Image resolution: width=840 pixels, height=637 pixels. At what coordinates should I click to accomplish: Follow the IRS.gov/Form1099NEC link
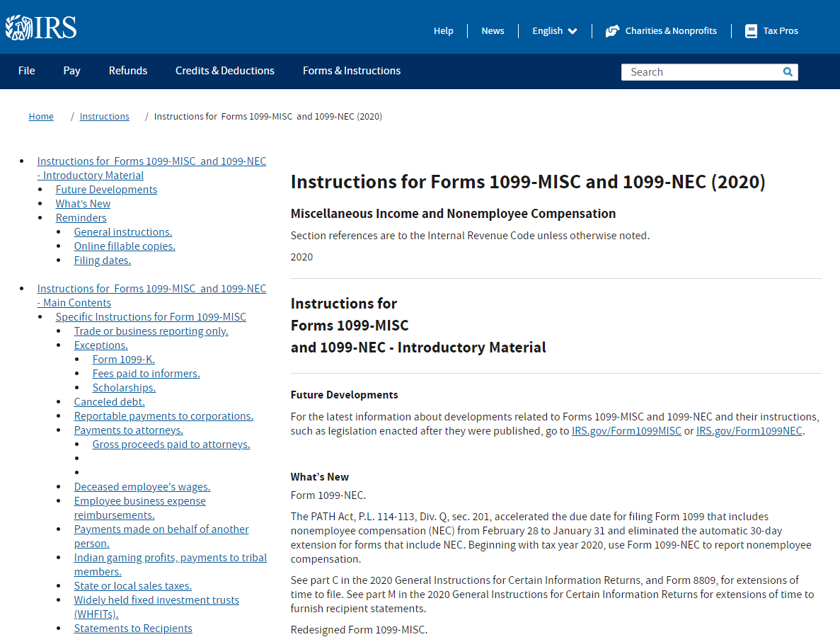(749, 431)
